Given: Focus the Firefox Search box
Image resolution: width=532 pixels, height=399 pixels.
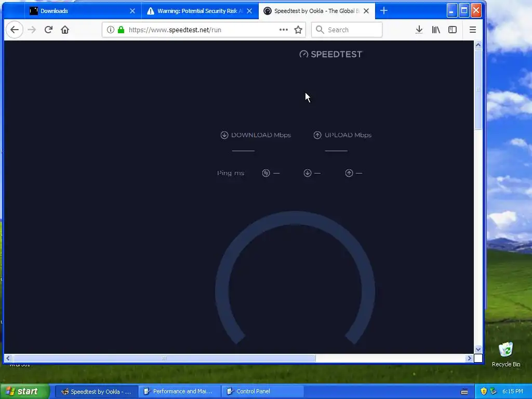Looking at the screenshot, I should 347,30.
